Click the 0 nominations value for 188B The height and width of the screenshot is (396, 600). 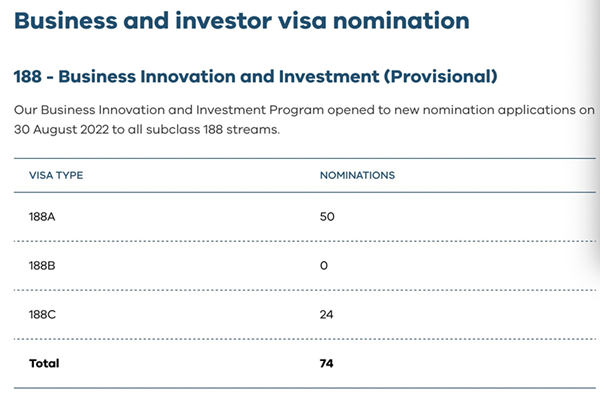324,266
